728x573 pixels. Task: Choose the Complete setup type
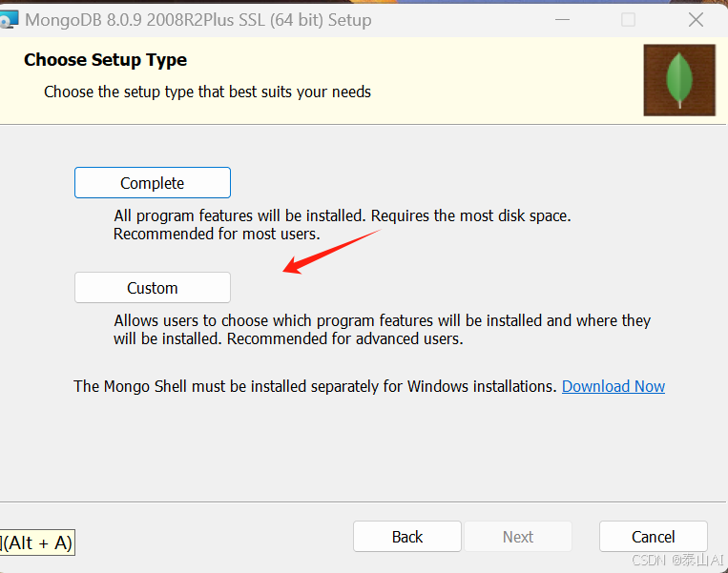[x=153, y=183]
